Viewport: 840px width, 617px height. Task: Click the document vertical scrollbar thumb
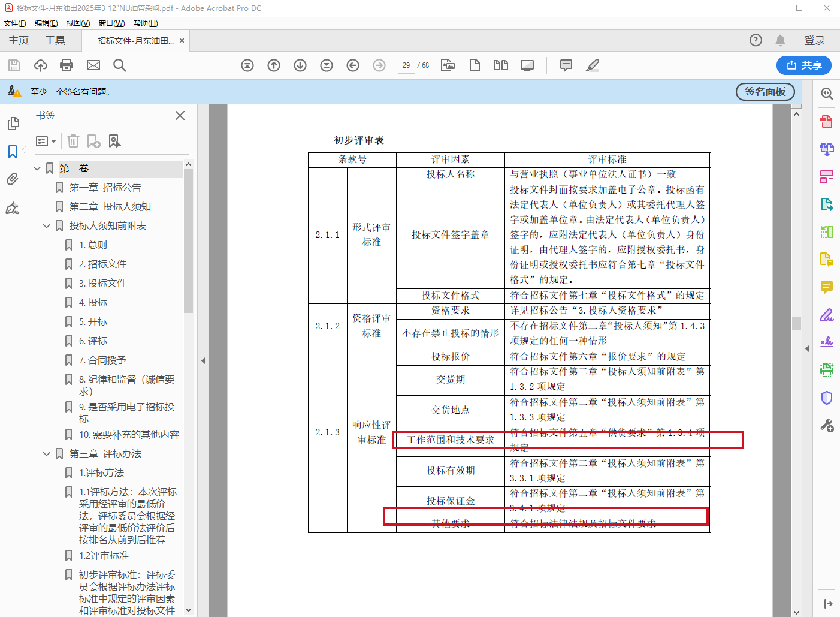coord(796,323)
